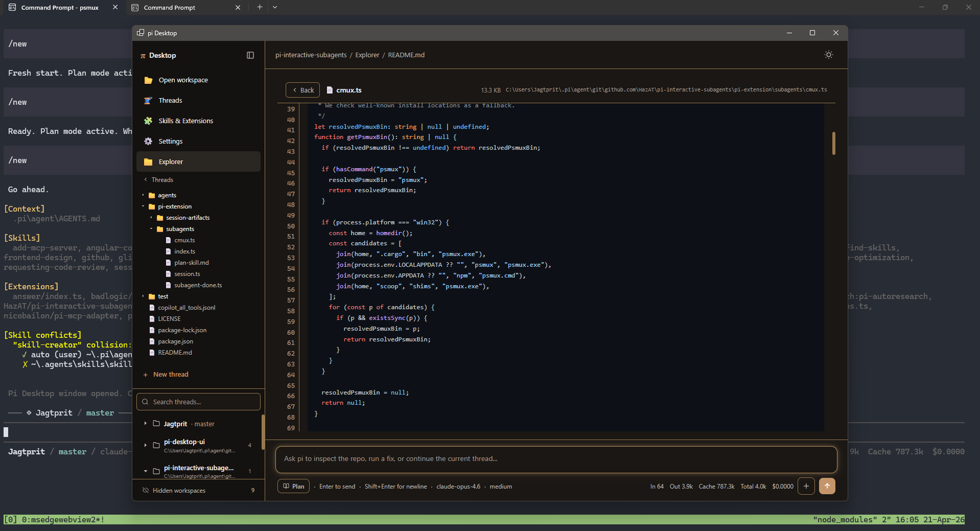Click the π Desktop logo heading
The width and height of the screenshot is (980, 531).
[x=158, y=55]
